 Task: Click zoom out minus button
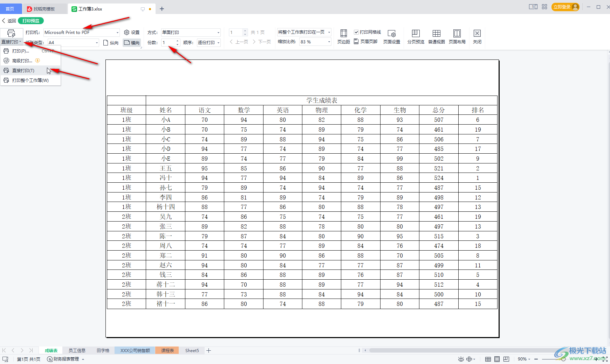pos(536,359)
